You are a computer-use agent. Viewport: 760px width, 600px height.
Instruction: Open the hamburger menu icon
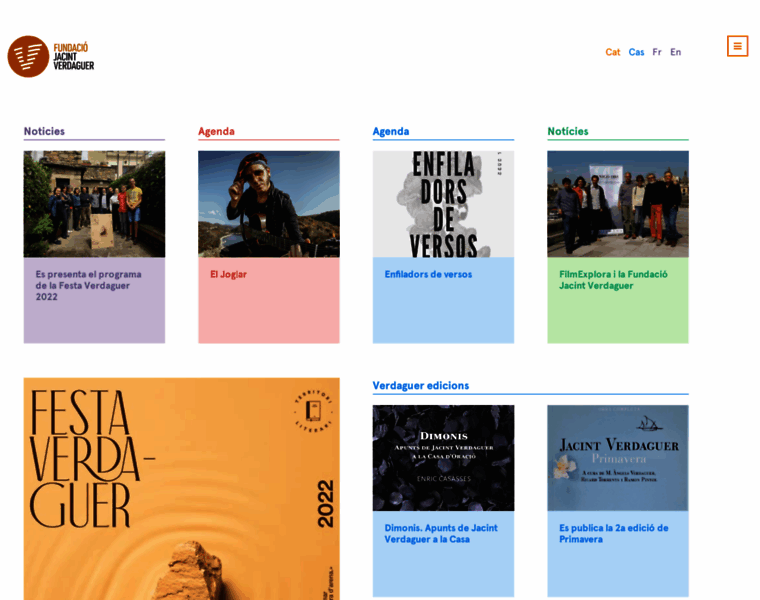[x=737, y=46]
